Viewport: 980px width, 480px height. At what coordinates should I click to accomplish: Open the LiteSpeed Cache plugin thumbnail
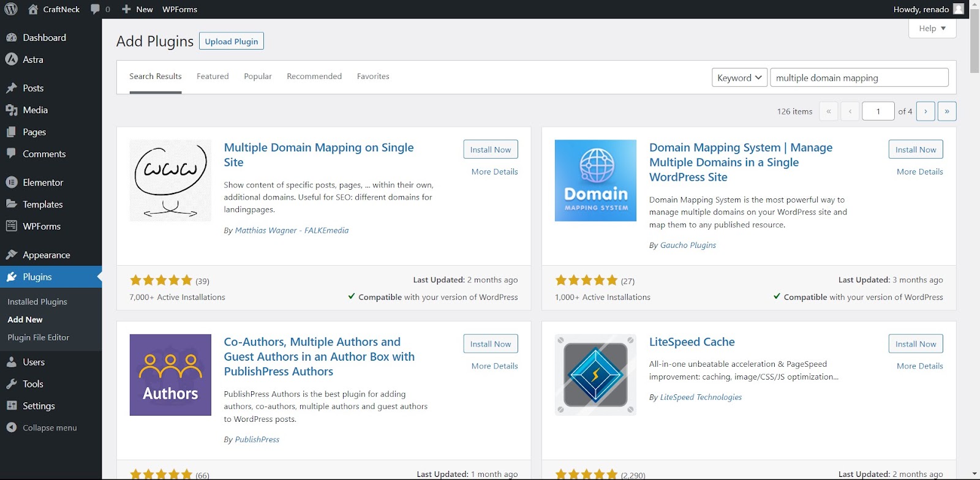595,375
